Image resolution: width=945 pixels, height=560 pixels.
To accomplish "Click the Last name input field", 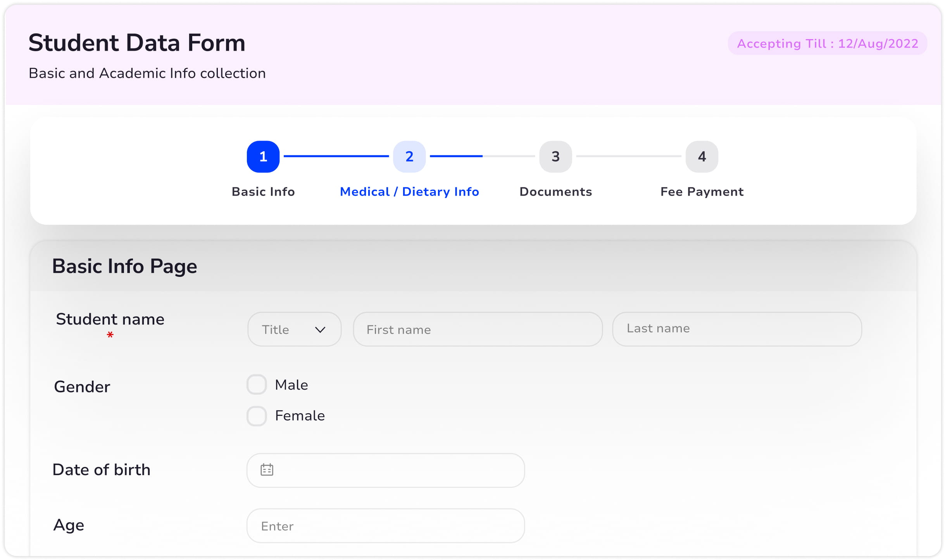I will 737,329.
